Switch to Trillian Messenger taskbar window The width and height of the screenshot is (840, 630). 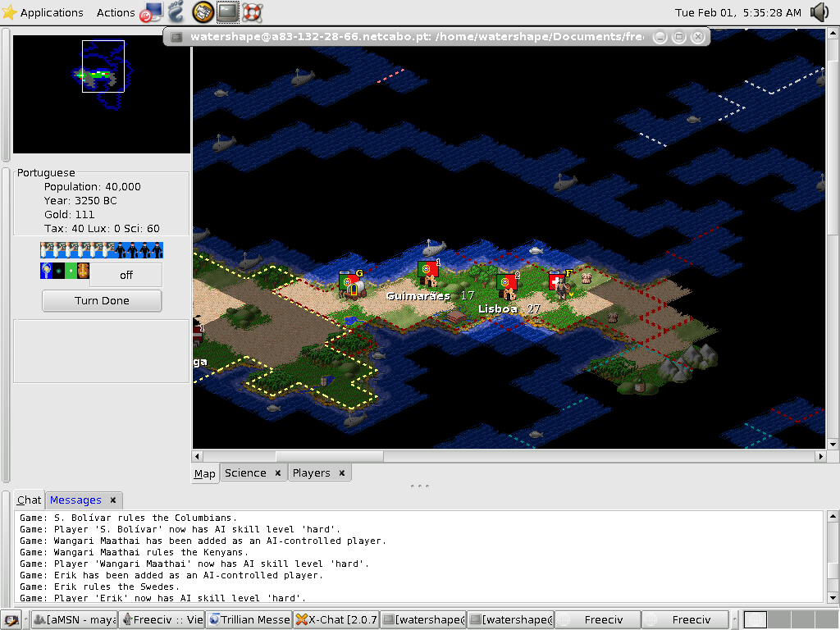pos(249,620)
